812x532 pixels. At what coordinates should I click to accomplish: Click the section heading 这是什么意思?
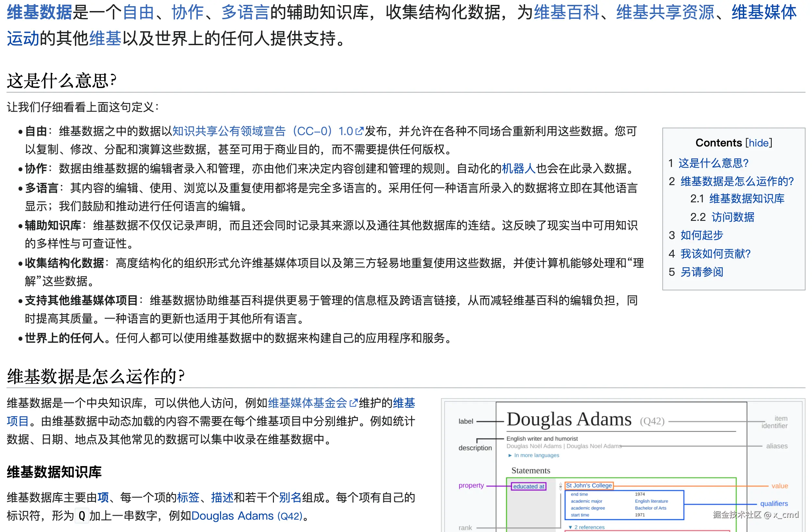pyautogui.click(x=62, y=81)
